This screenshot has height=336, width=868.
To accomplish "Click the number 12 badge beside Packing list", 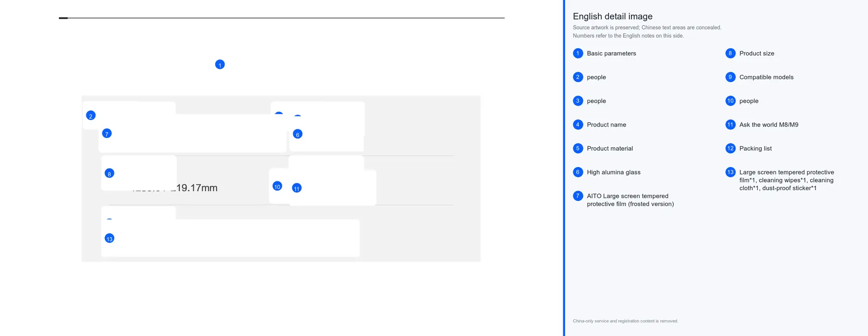I will (x=731, y=149).
